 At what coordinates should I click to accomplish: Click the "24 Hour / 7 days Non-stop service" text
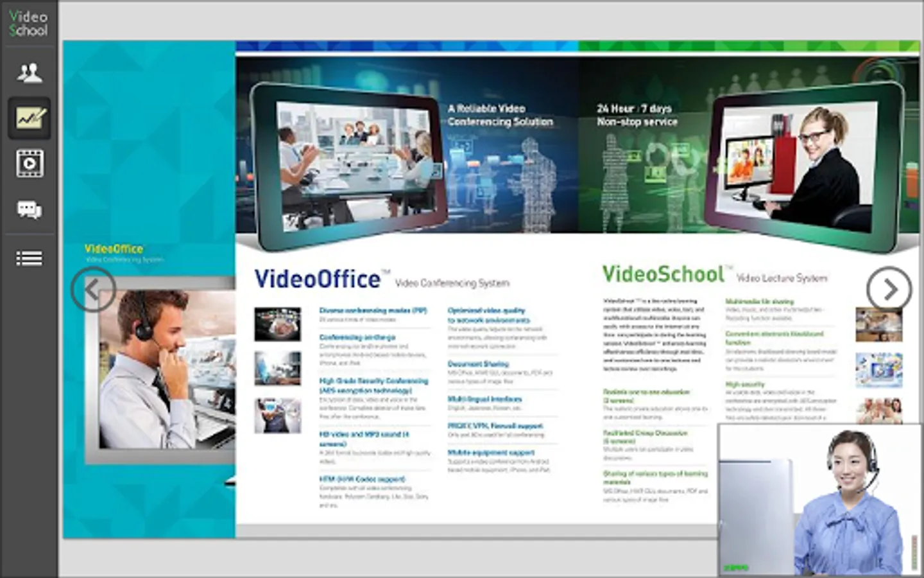pos(637,115)
